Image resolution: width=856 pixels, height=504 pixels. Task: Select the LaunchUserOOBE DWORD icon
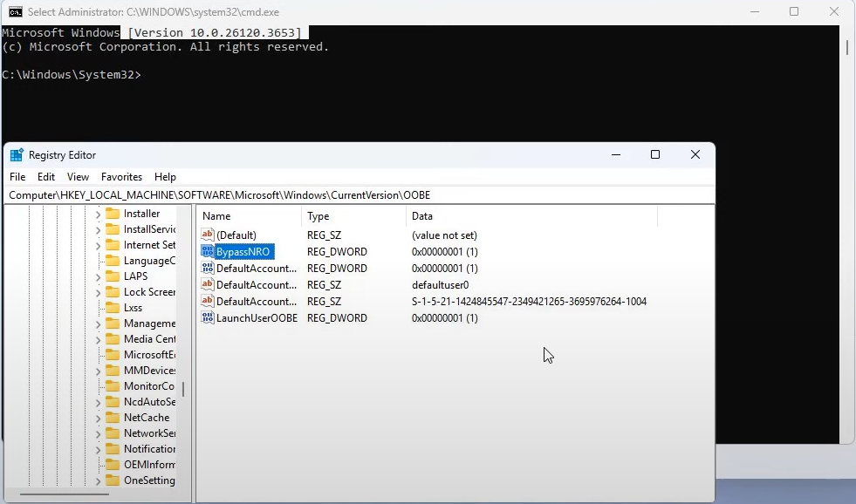[x=208, y=317]
